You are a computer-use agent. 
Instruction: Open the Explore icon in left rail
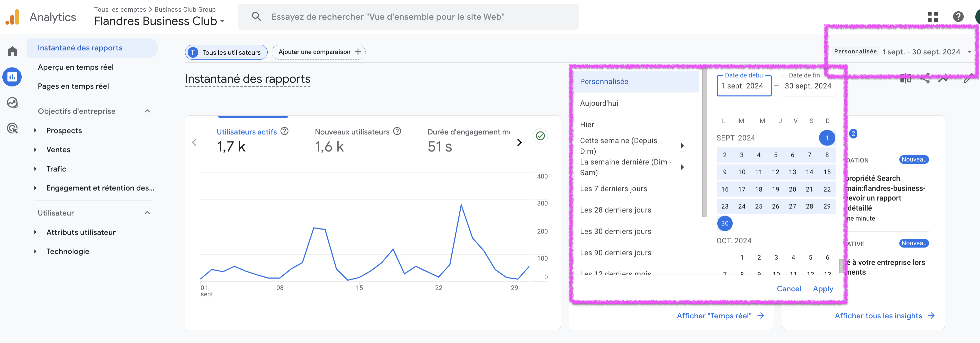12,102
